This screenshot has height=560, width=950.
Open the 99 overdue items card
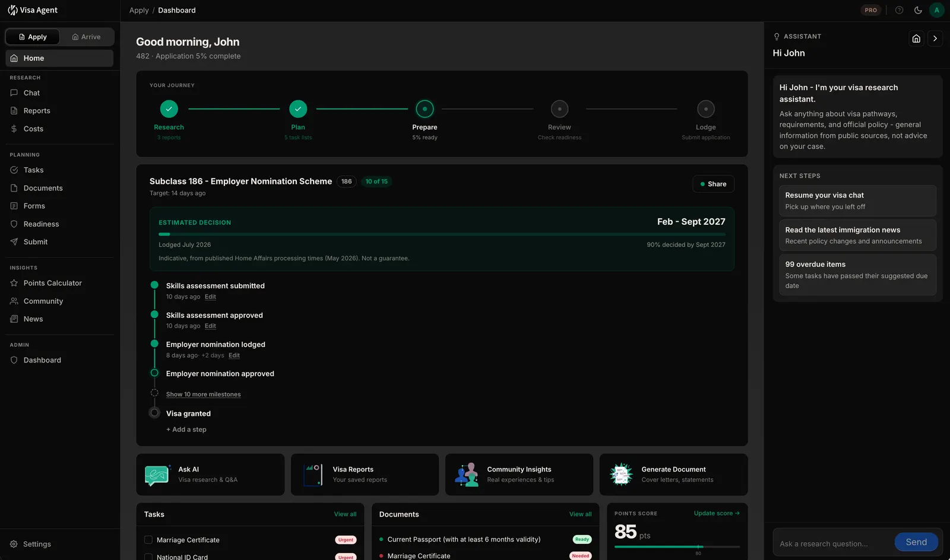pos(857,275)
